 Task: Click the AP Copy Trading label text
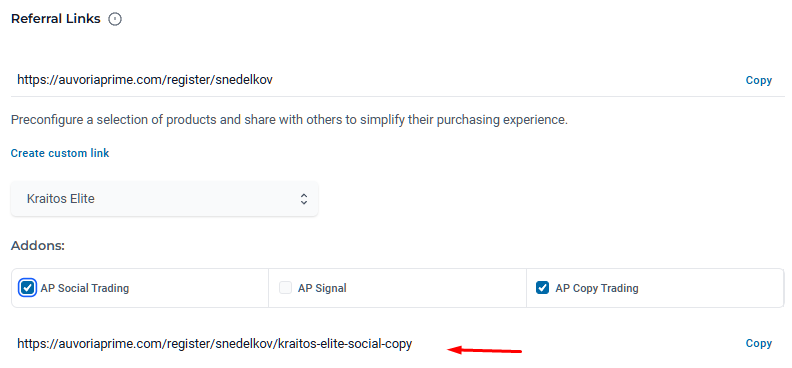tap(597, 289)
